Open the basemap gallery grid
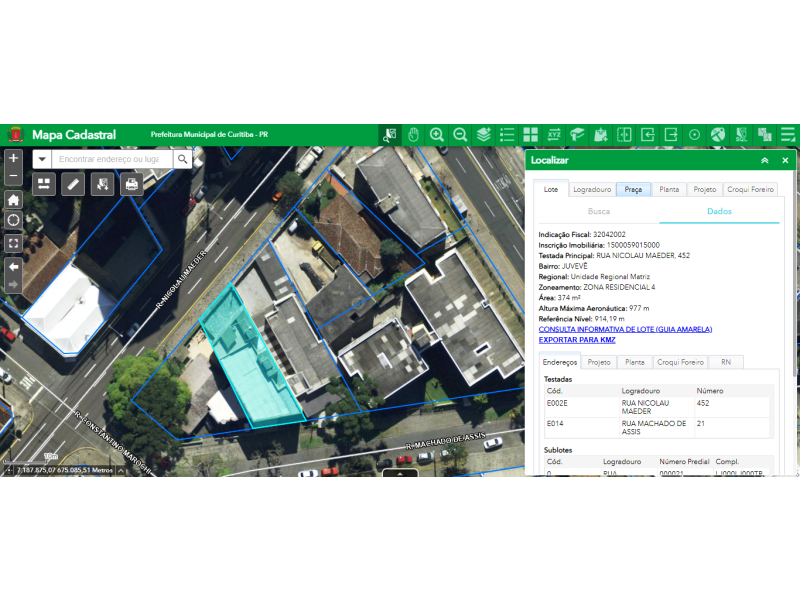Screen dimensions: 800x600 pyautogui.click(x=531, y=135)
